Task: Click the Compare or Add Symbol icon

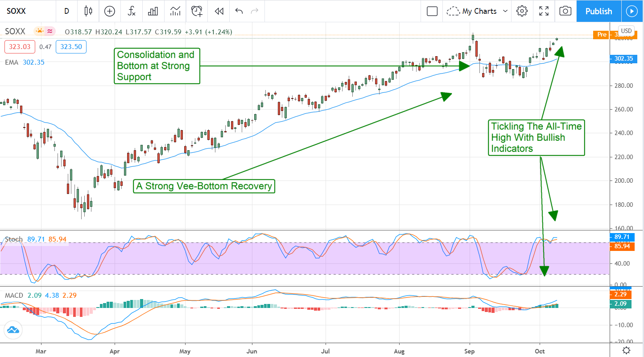Action: [109, 11]
